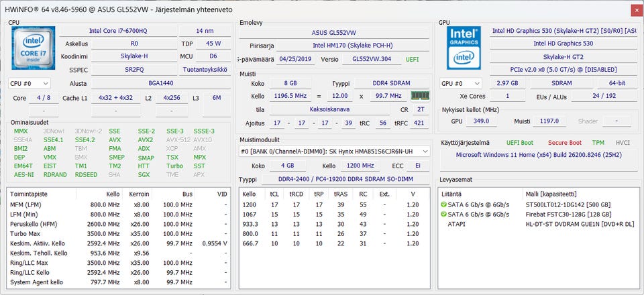Click the tRAS column header

click(341, 194)
